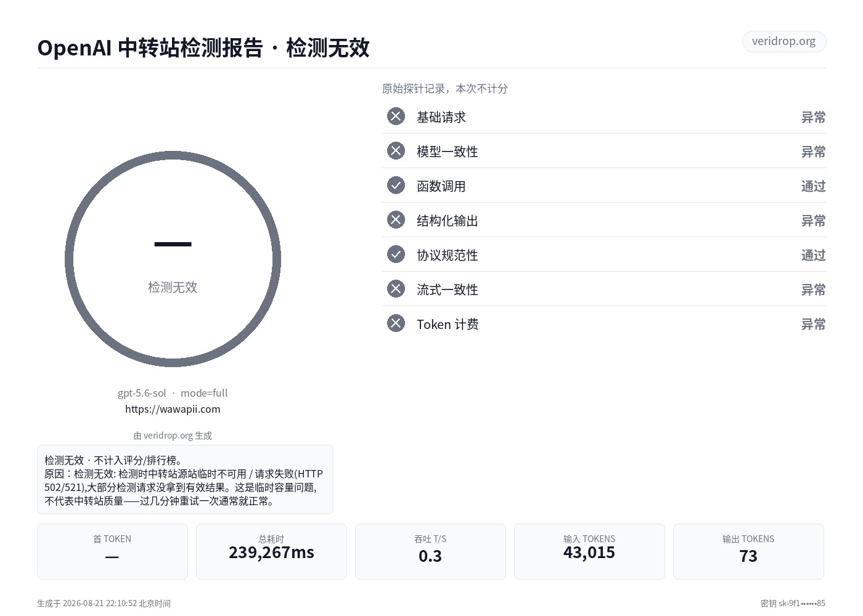
Task: Open the https://wawapii.com link
Action: coord(173,409)
